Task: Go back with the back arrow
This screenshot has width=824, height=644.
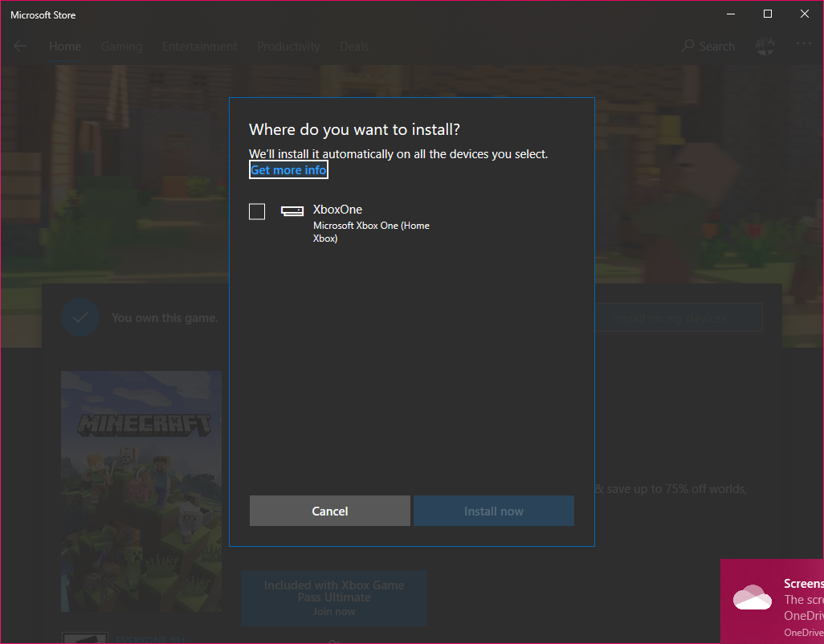Action: pyautogui.click(x=20, y=47)
